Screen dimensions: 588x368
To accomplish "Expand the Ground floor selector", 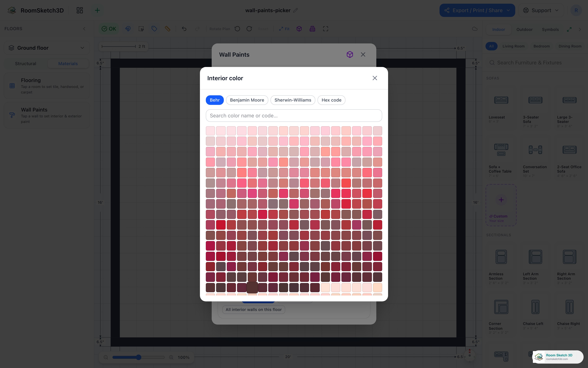I will pos(47,48).
